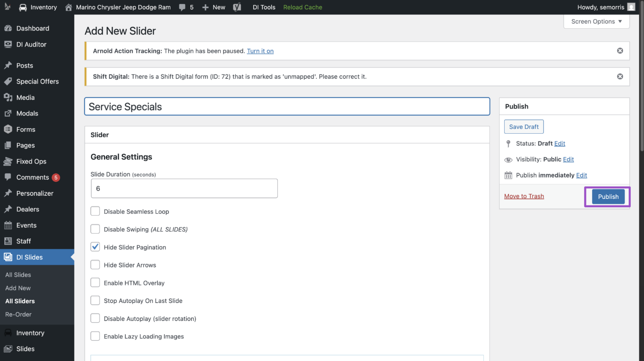644x361 pixels.
Task: Open the Dashboard menu icon
Action: [8, 28]
